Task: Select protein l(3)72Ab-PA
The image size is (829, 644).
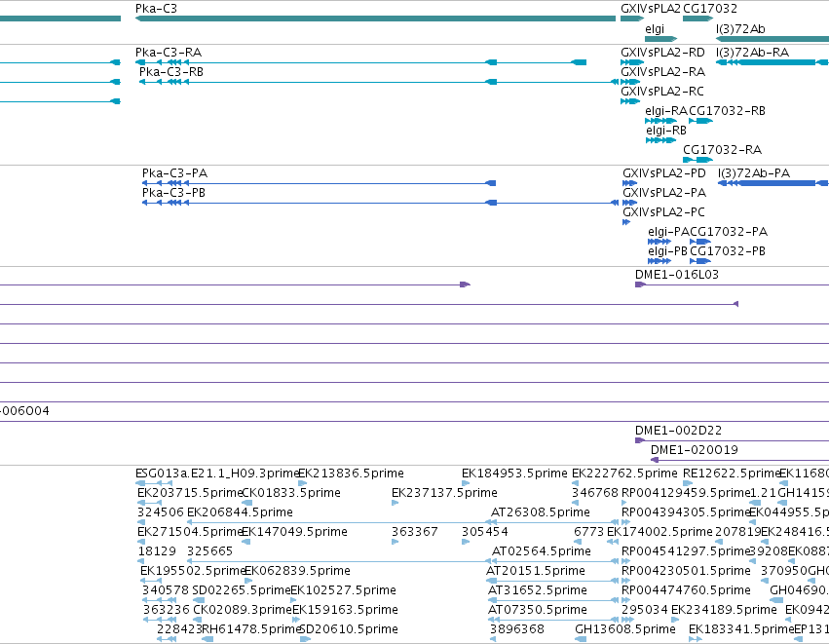Action: [x=772, y=183]
